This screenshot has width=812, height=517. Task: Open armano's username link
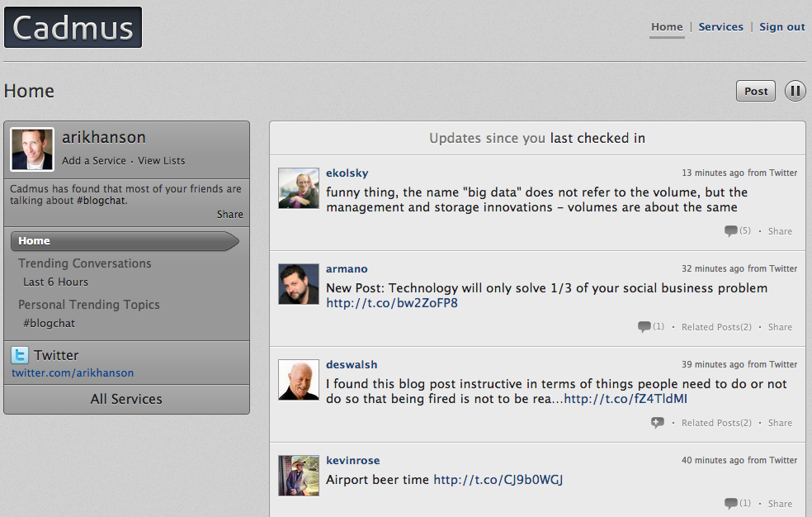point(347,269)
